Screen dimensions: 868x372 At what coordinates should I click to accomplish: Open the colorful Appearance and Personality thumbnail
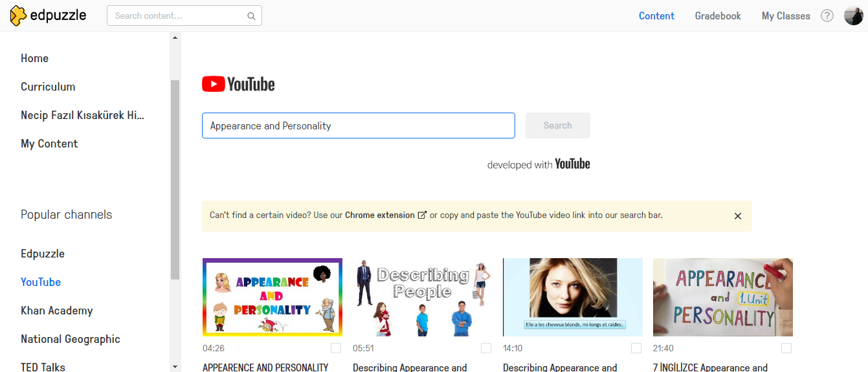[273, 297]
